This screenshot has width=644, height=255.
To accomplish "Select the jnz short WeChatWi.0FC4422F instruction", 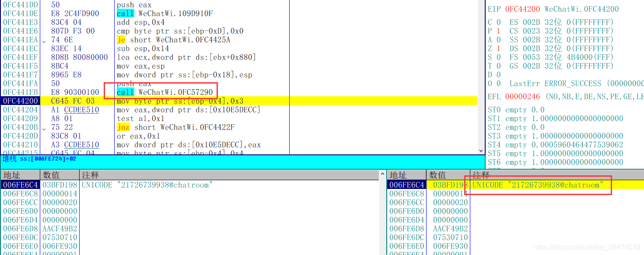I will coord(176,127).
